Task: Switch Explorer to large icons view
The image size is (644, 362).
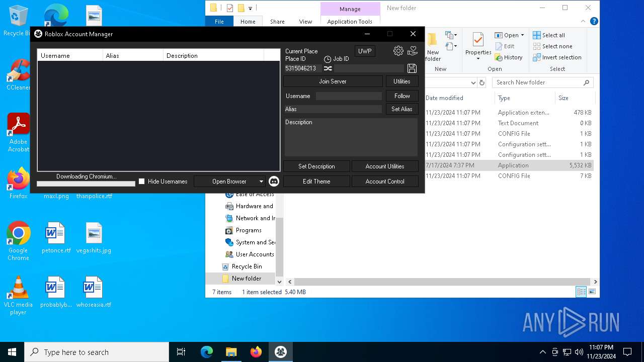Action: click(x=592, y=292)
